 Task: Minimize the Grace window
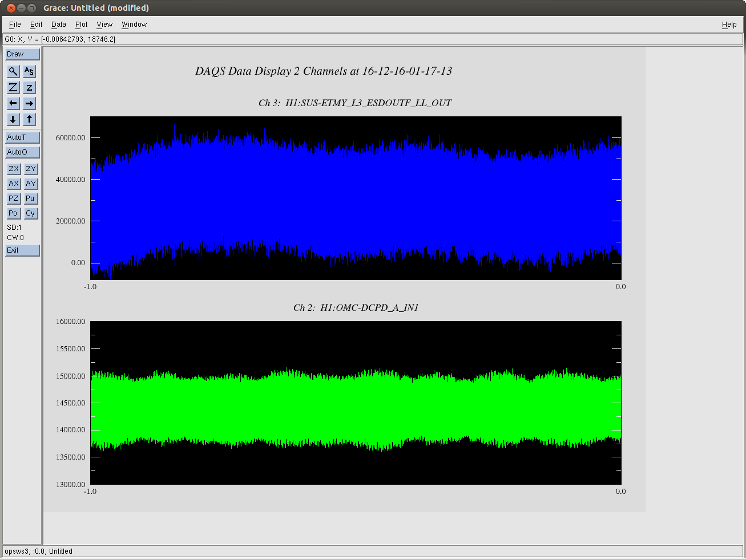[21, 8]
